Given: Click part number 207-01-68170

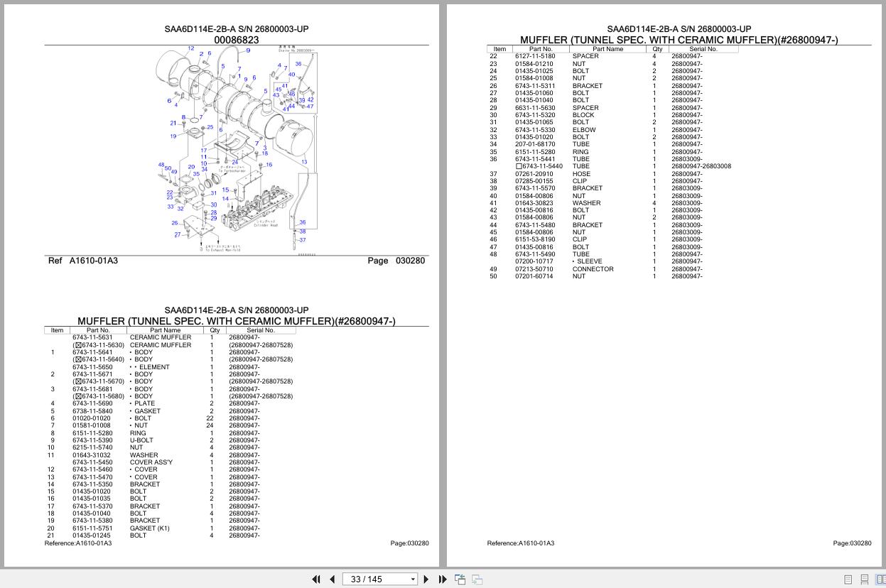Looking at the screenshot, I should click(x=535, y=144).
